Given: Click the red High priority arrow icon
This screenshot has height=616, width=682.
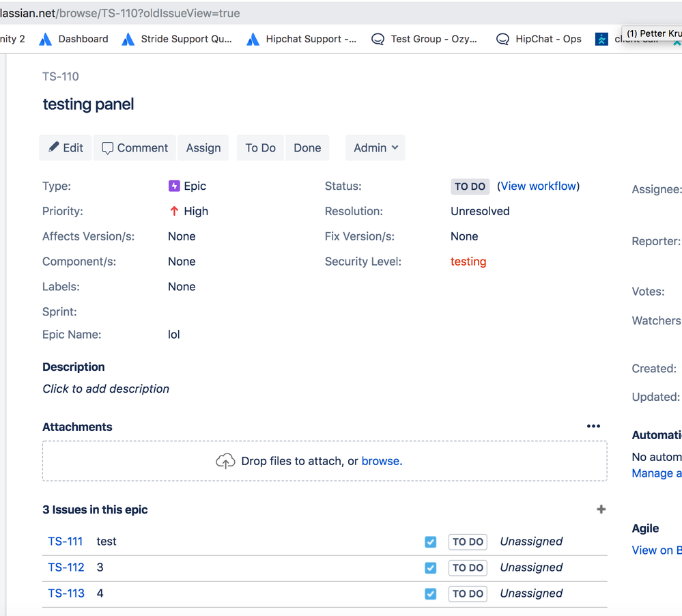Looking at the screenshot, I should pos(173,210).
